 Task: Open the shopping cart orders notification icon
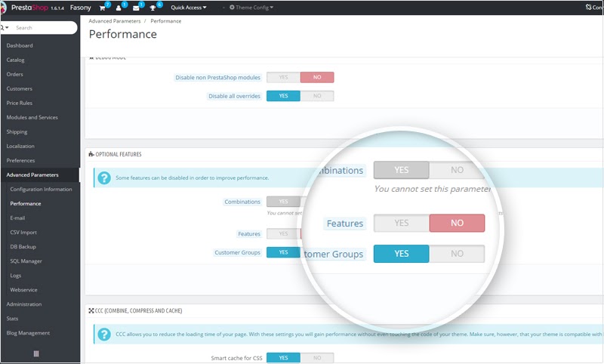click(x=102, y=8)
